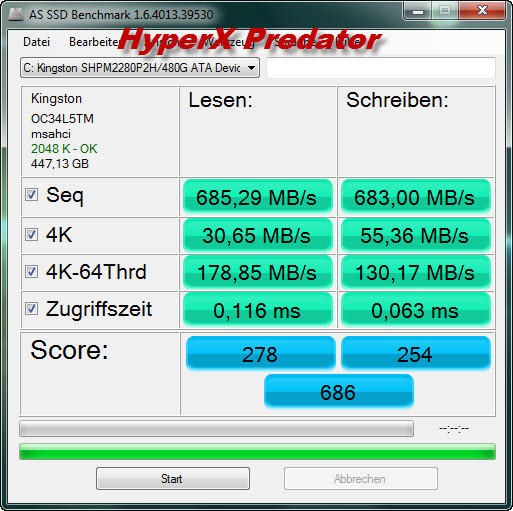Start the benchmark with the Start button
The image size is (513, 511).
(x=173, y=479)
